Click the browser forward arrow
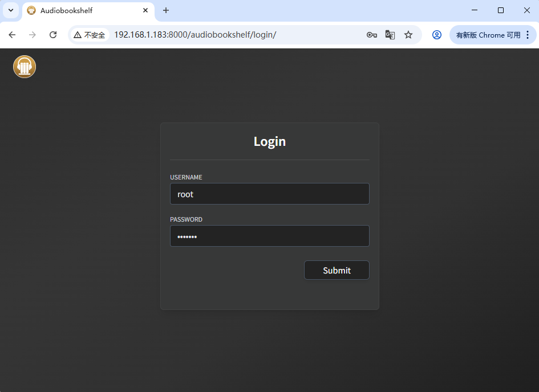Image resolution: width=539 pixels, height=392 pixels. 33,35
